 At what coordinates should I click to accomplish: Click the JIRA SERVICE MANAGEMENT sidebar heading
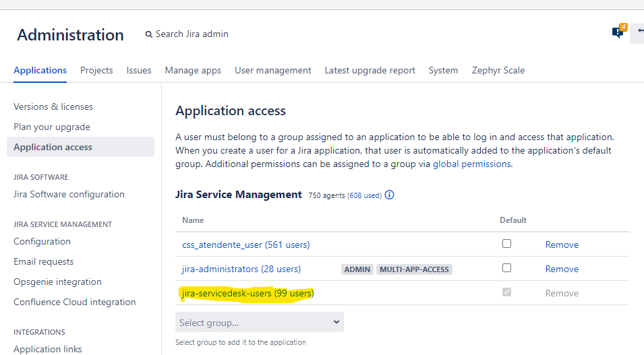pos(63,224)
